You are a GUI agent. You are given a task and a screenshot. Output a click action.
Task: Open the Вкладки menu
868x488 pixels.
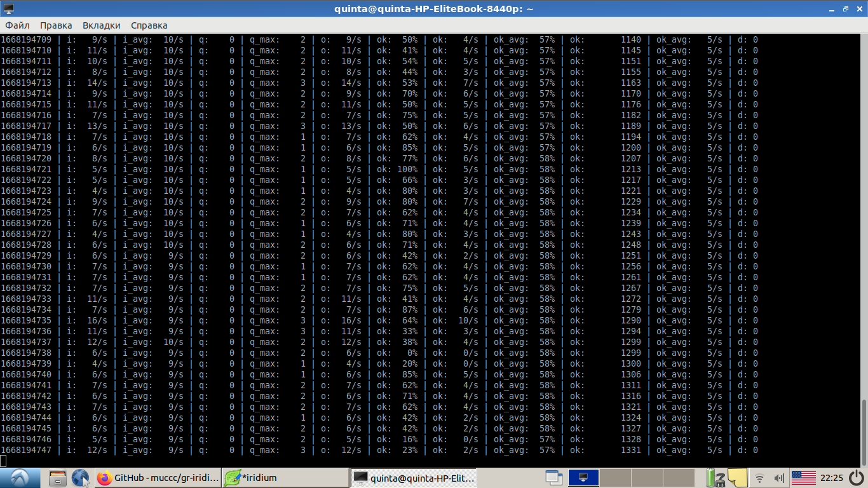pos(101,25)
